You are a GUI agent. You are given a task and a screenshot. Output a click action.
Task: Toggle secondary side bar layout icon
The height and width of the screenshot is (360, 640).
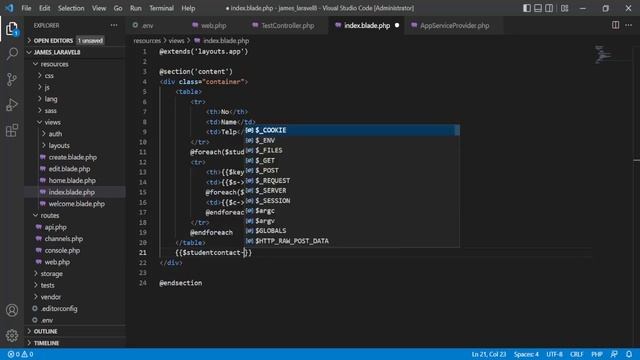coord(549,8)
